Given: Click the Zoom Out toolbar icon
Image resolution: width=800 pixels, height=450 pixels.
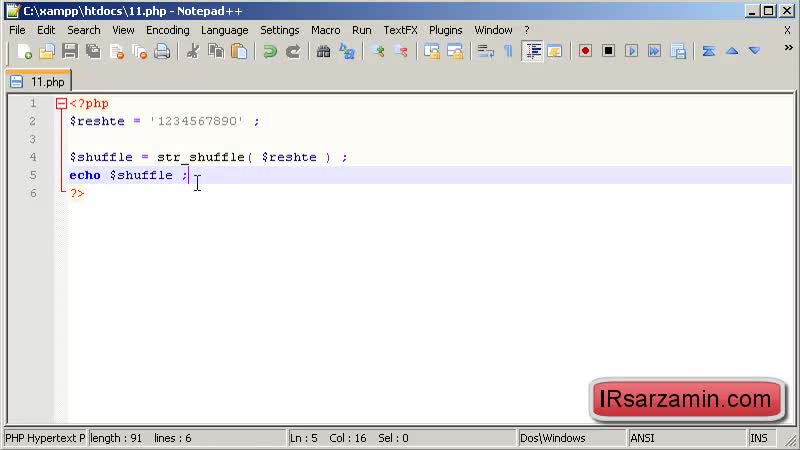Looking at the screenshot, I should point(401,52).
